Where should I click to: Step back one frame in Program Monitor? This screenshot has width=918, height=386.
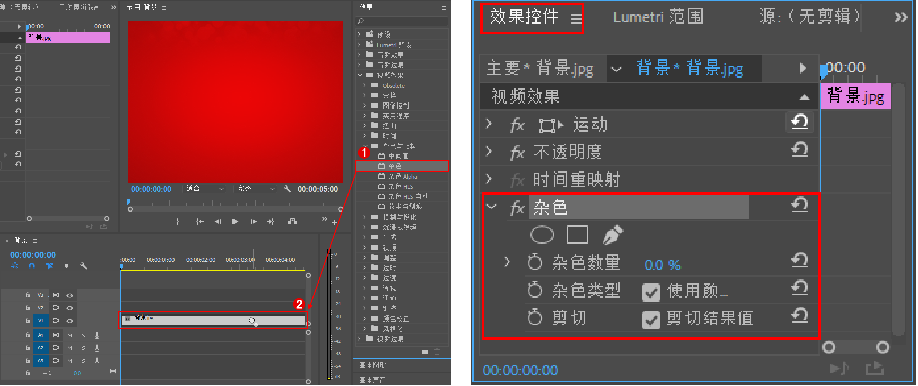pyautogui.click(x=217, y=221)
